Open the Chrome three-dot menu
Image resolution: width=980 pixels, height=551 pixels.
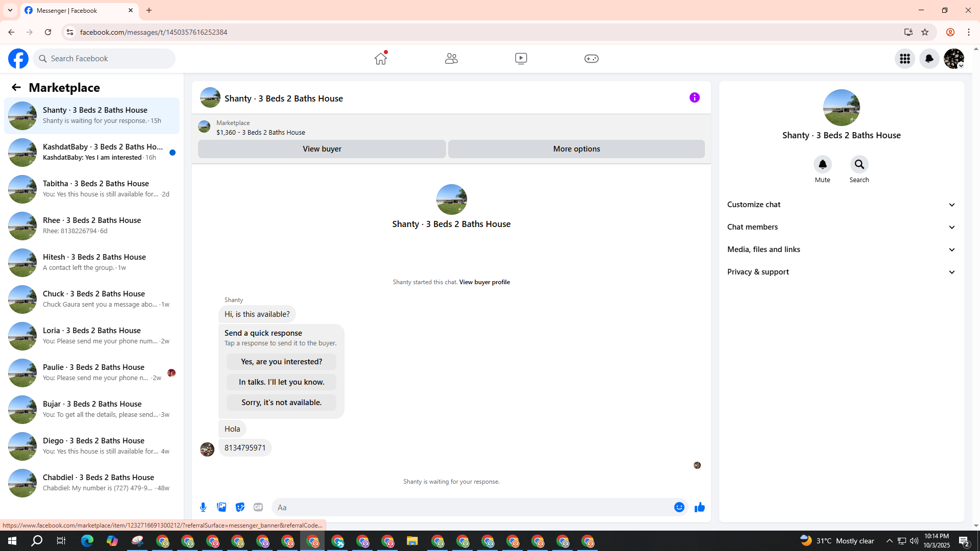tap(969, 32)
